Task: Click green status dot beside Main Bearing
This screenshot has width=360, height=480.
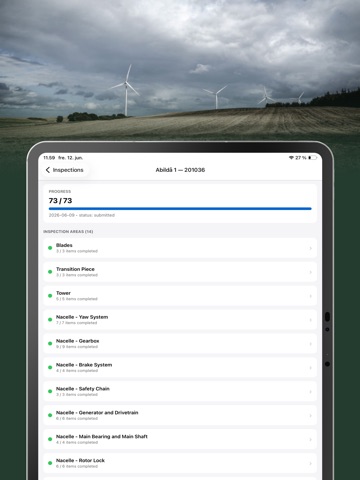Action: click(50, 439)
